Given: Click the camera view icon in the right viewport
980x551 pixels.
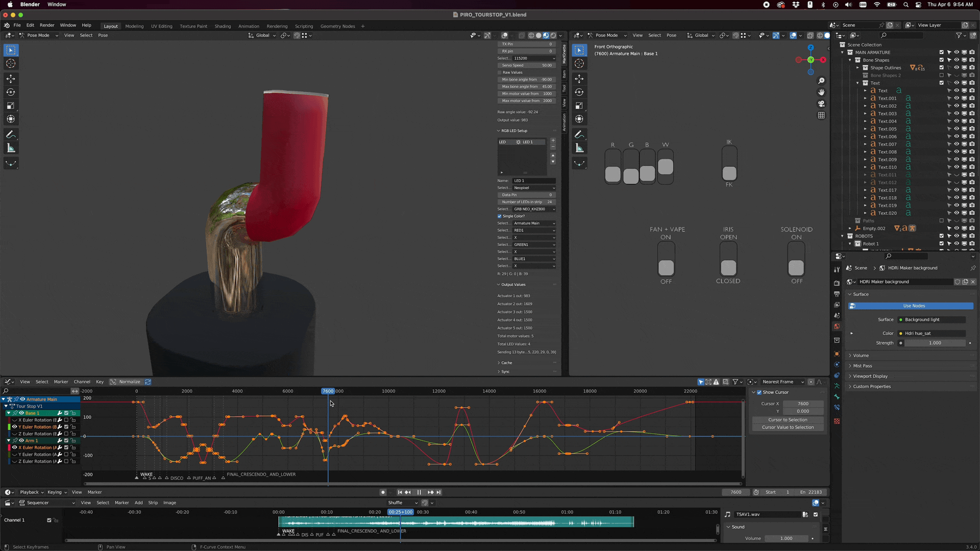Looking at the screenshot, I should click(821, 104).
